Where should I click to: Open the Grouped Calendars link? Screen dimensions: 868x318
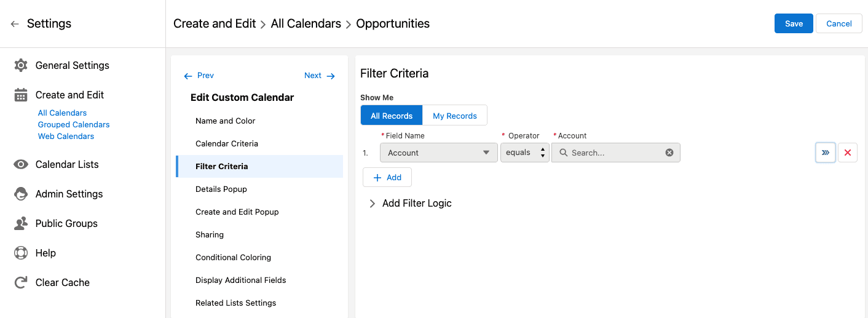coord(74,124)
